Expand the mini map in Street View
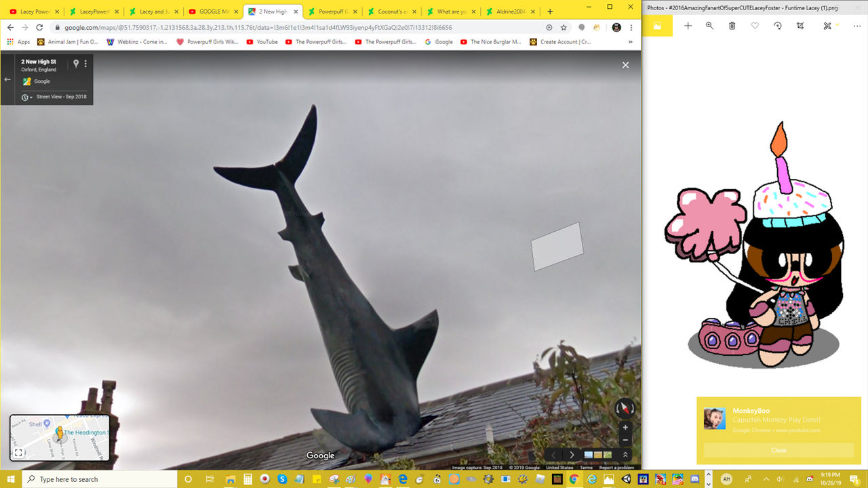Screen dimensions: 868x488 [18, 453]
